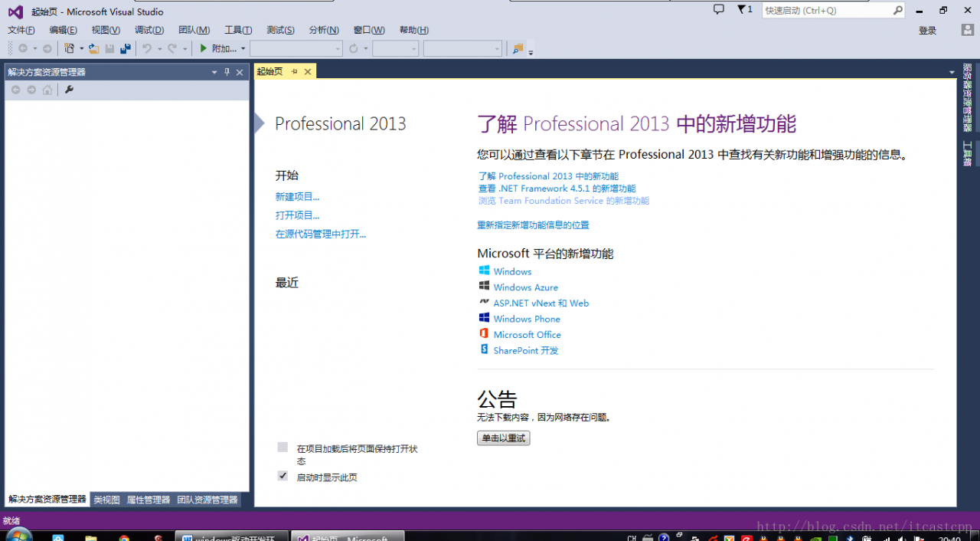The image size is (980, 541).
Task: Open notifications flag icon showing 1
Action: 744,10
